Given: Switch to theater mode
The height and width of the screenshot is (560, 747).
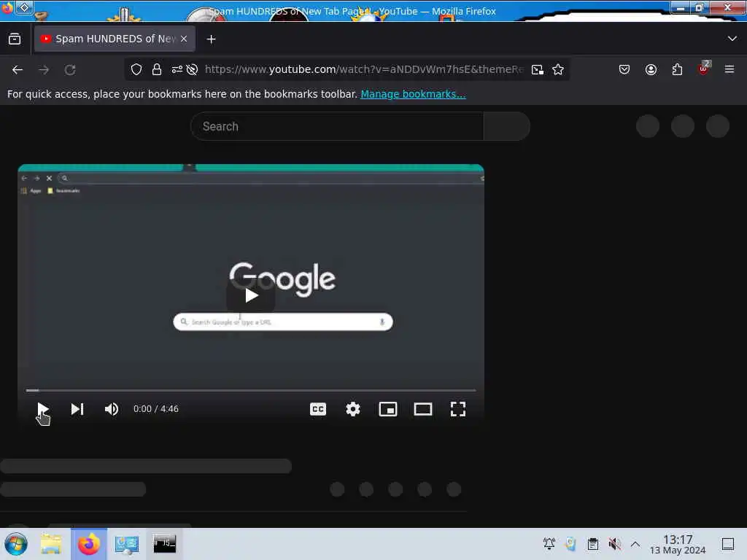Looking at the screenshot, I should (422, 409).
